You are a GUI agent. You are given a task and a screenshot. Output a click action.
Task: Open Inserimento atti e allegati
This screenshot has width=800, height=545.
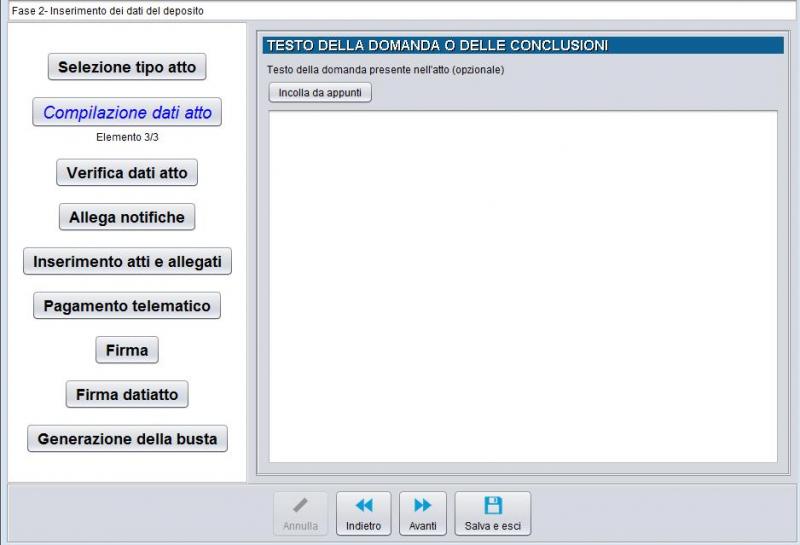click(x=127, y=262)
